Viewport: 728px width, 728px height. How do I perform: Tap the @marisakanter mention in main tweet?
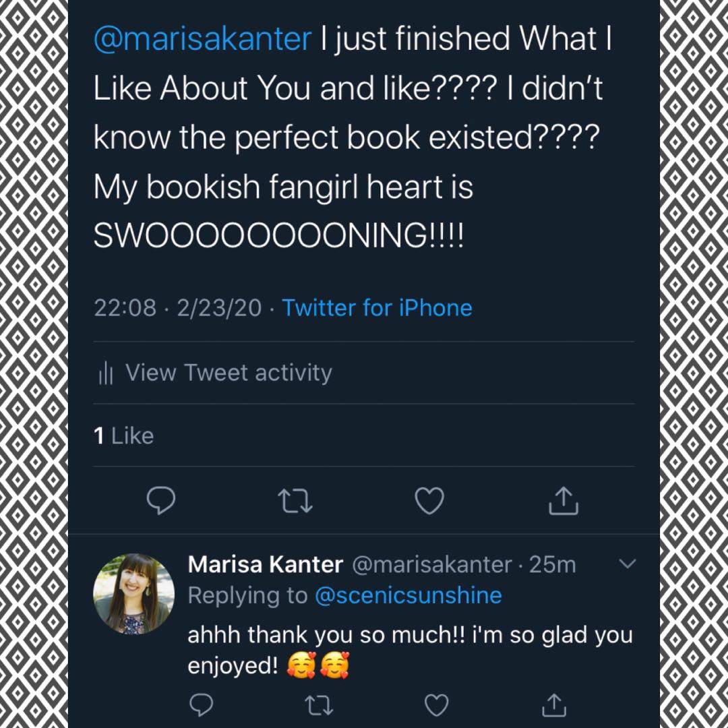202,40
